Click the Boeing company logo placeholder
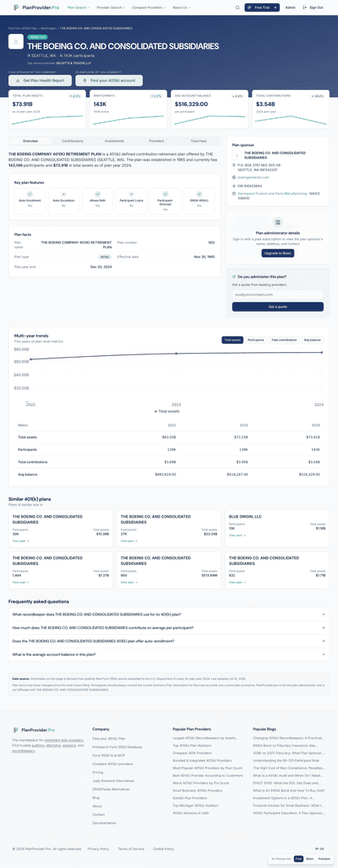 click(16, 42)
